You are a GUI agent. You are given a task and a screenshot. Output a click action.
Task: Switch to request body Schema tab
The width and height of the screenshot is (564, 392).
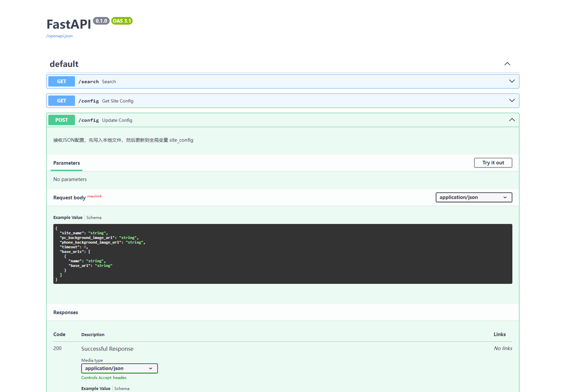click(94, 218)
